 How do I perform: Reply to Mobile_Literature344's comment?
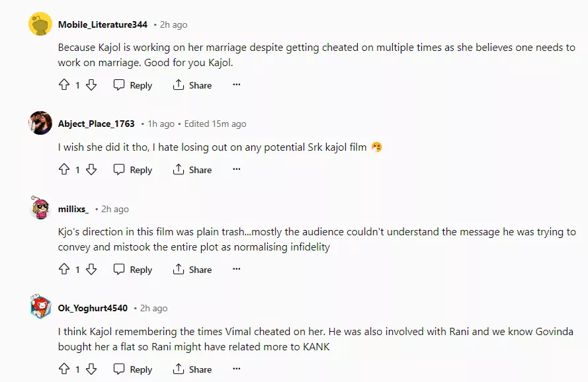coord(133,85)
